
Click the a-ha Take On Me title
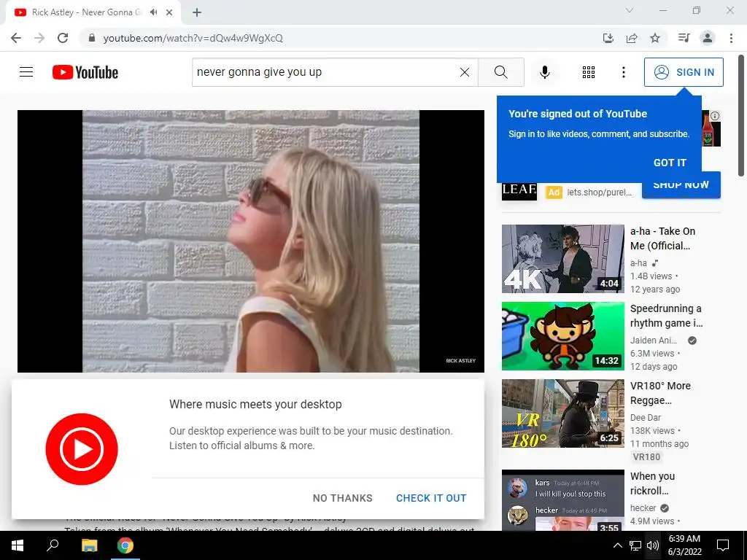[x=662, y=238]
